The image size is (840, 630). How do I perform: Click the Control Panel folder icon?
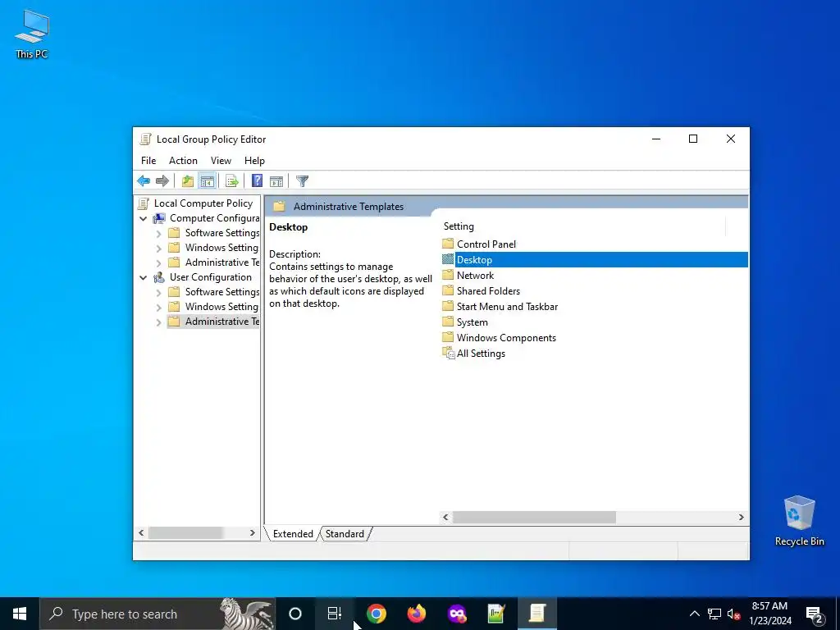(x=448, y=244)
